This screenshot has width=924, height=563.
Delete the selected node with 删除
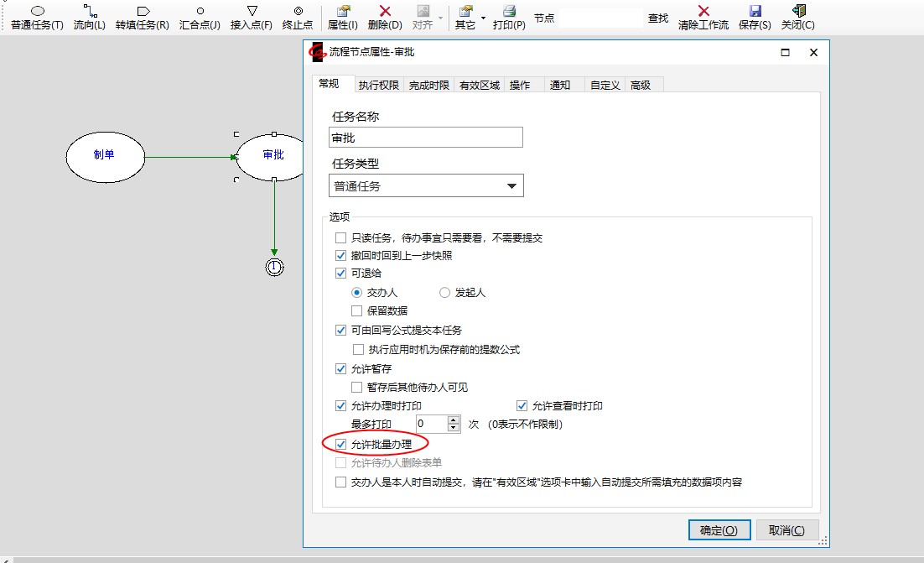point(385,11)
